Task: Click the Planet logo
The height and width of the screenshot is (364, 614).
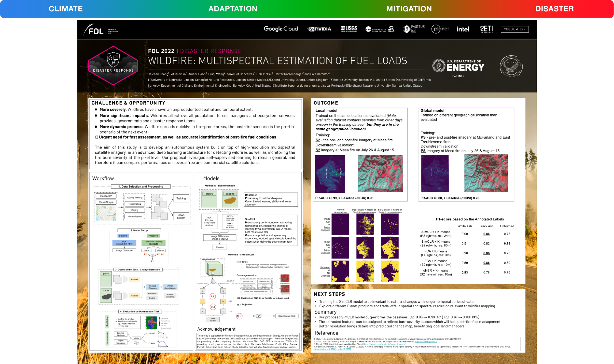Action: (x=440, y=29)
